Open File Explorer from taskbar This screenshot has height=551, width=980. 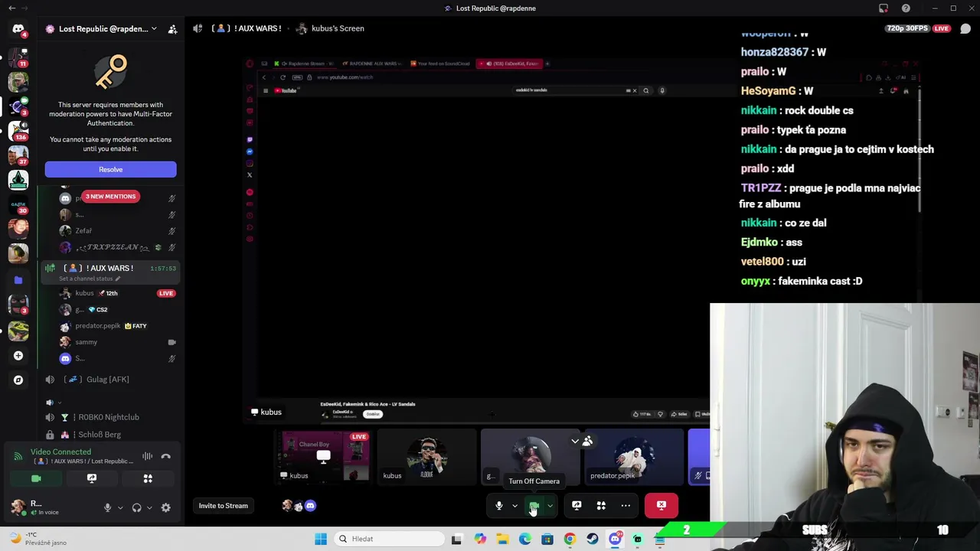[502, 539]
